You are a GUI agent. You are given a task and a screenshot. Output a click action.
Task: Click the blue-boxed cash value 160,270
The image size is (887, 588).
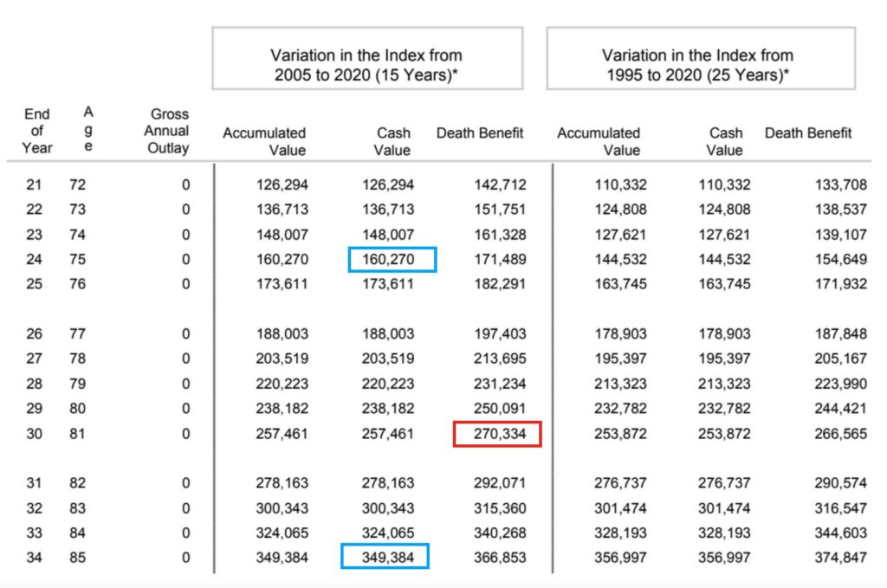coord(392,259)
